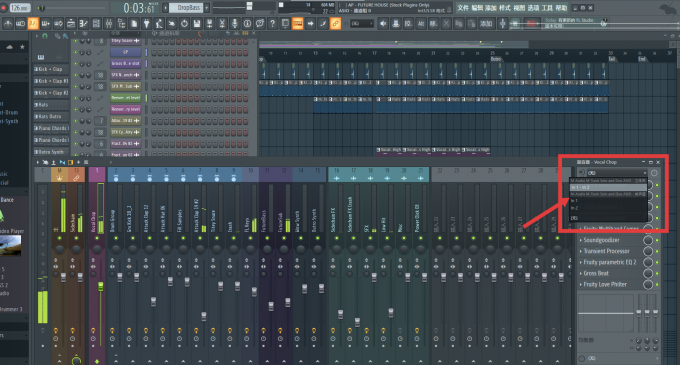Click the step edit toolbar icon in orange
The height and width of the screenshot is (365, 680).
[x=33, y=23]
